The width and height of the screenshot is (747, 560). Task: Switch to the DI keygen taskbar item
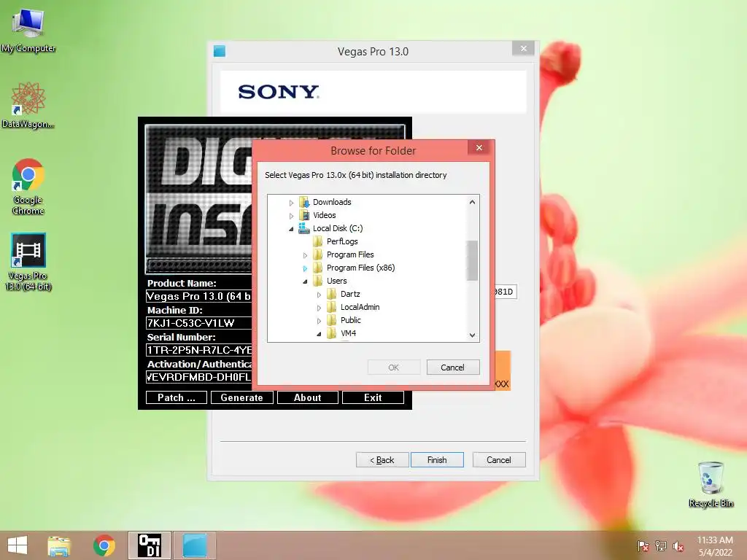149,545
